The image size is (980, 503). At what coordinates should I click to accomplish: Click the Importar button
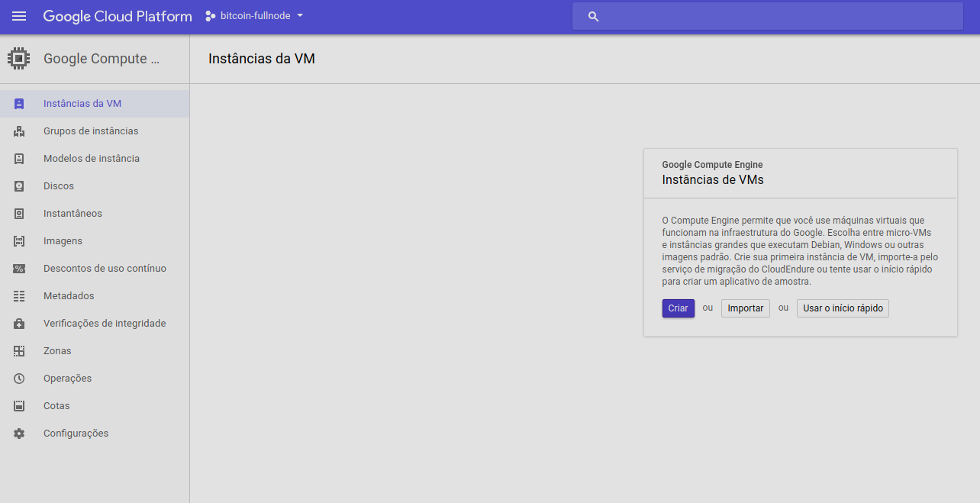click(x=746, y=308)
